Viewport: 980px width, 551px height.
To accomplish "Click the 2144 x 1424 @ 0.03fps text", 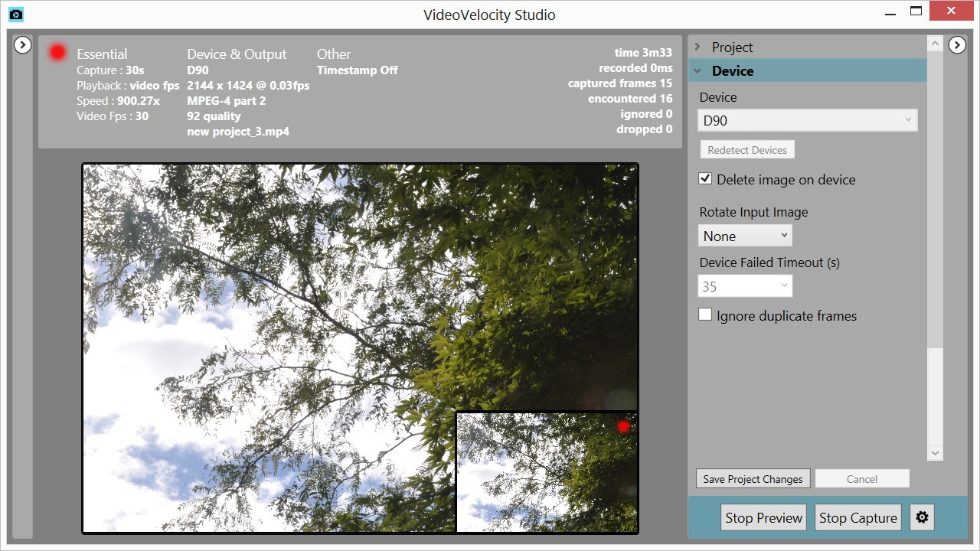I will [248, 86].
